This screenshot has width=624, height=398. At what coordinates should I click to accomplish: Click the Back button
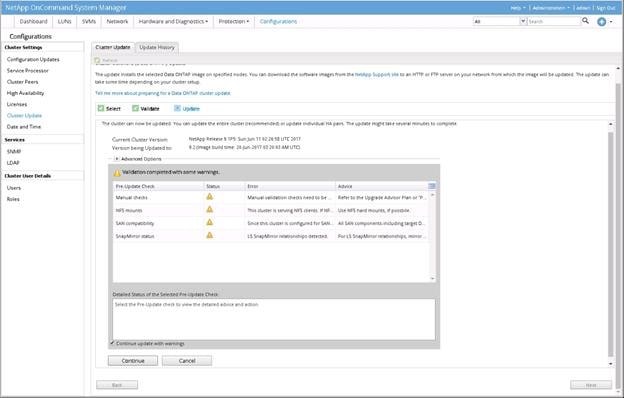(x=117, y=385)
